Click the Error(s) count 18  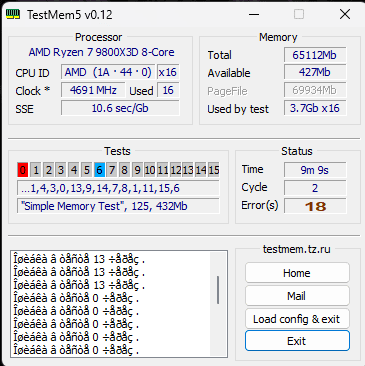point(315,206)
